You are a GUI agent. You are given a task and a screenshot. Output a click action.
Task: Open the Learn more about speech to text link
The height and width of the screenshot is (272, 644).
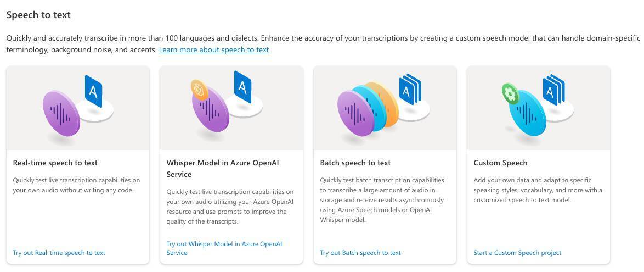coord(214,49)
